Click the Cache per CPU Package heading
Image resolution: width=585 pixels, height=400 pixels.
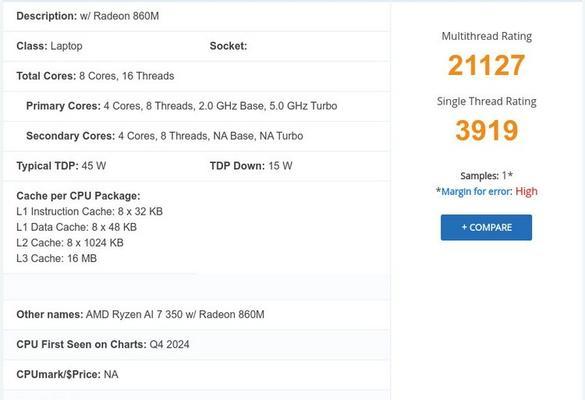[78, 196]
